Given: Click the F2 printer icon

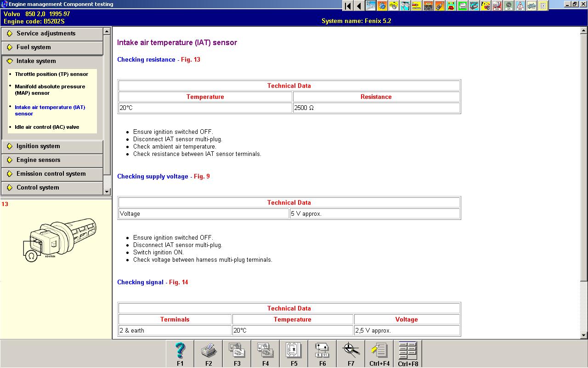Looking at the screenshot, I should tap(209, 354).
